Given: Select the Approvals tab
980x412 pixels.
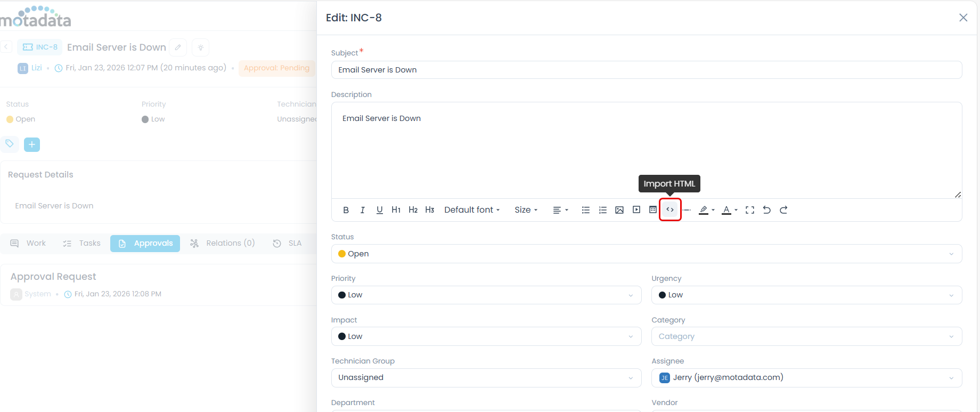Looking at the screenshot, I should (145, 243).
